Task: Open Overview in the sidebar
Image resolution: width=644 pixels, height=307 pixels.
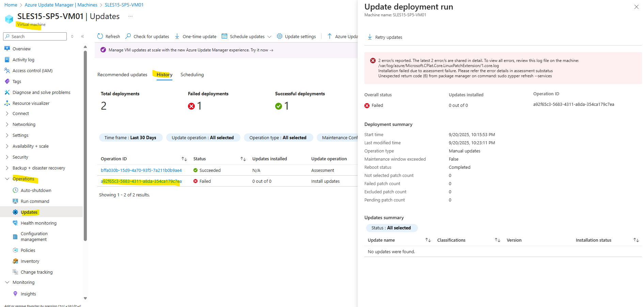Action: [x=21, y=49]
